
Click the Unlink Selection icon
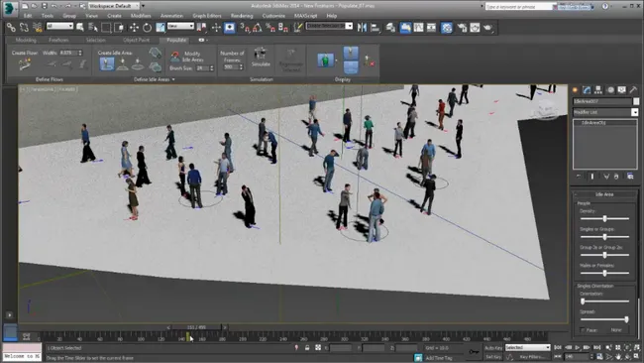click(x=24, y=28)
